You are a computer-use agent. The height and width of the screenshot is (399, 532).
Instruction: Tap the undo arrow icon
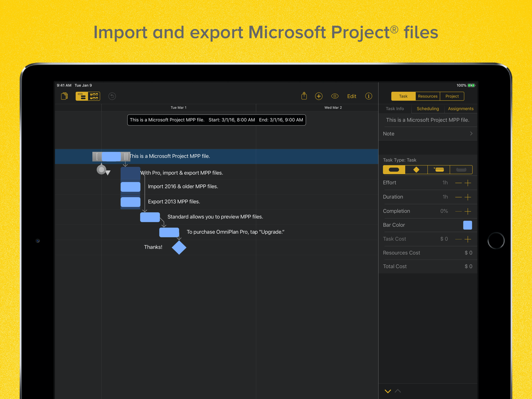[112, 96]
